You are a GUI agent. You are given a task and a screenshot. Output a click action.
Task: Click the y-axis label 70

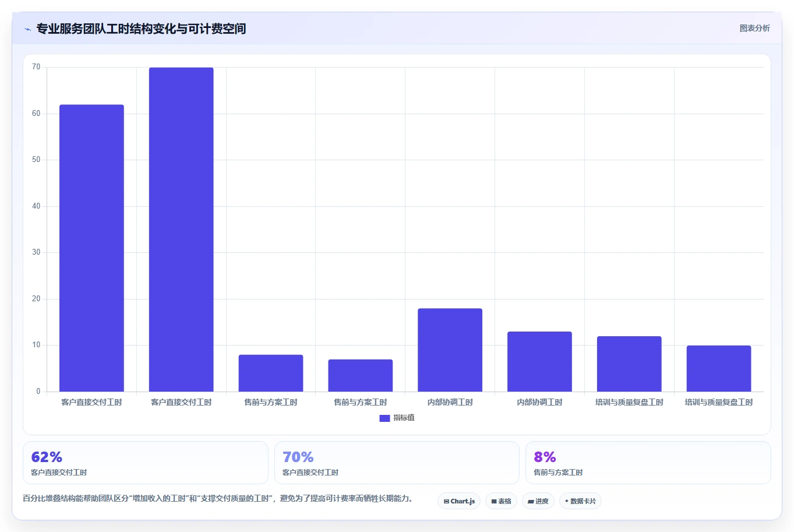[36, 67]
